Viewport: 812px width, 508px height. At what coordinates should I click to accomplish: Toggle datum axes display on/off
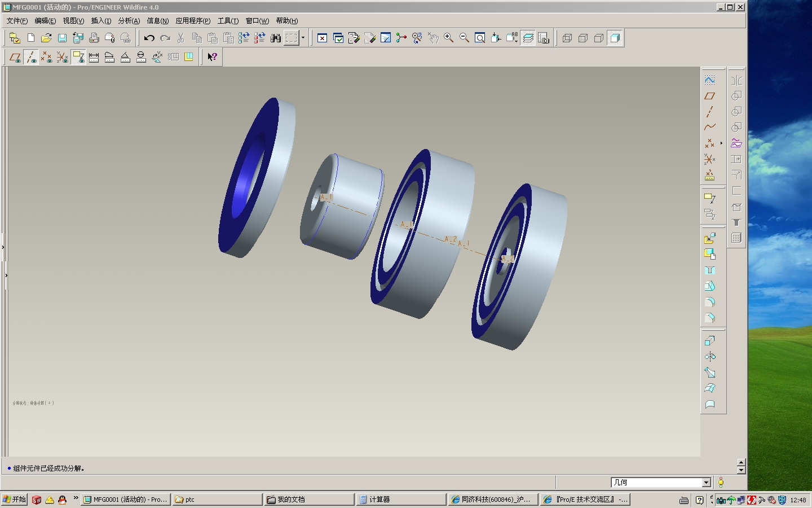click(x=31, y=57)
